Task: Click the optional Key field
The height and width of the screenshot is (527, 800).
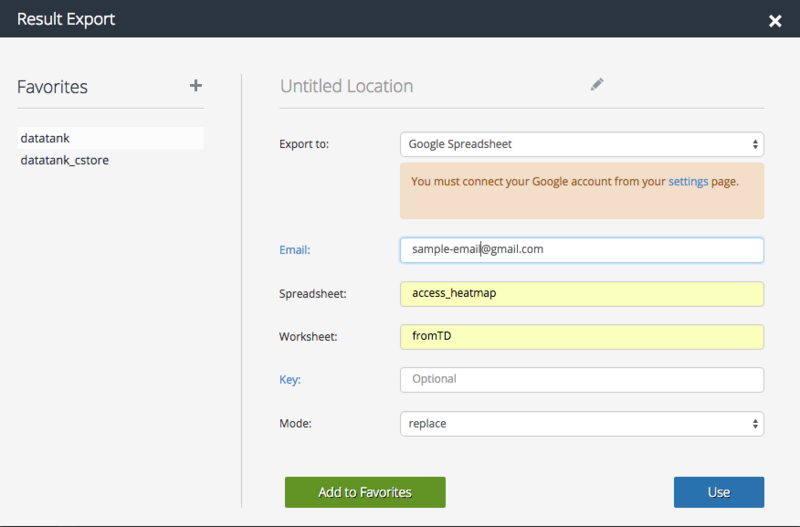Action: 581,379
